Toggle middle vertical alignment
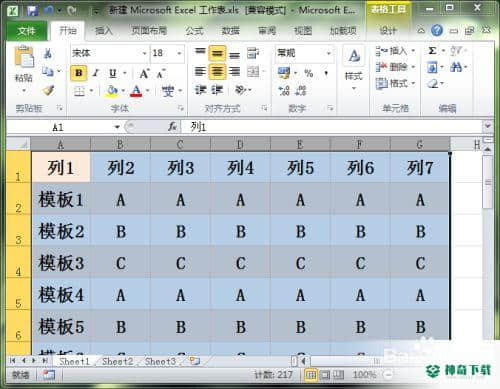The height and width of the screenshot is (389, 500). point(217,53)
